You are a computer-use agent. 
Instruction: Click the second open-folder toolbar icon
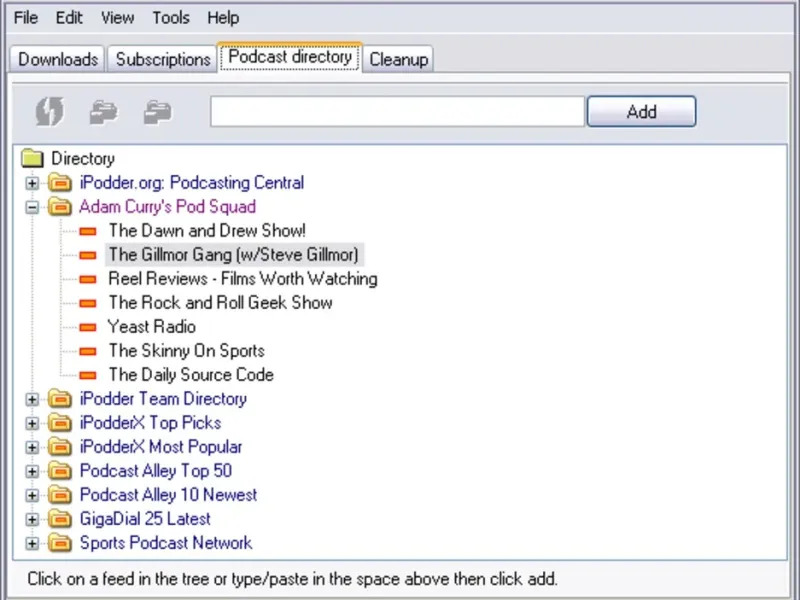[158, 112]
